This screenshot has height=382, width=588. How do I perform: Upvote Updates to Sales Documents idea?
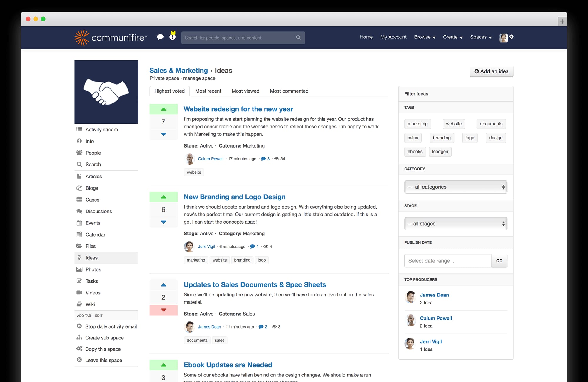coord(163,285)
